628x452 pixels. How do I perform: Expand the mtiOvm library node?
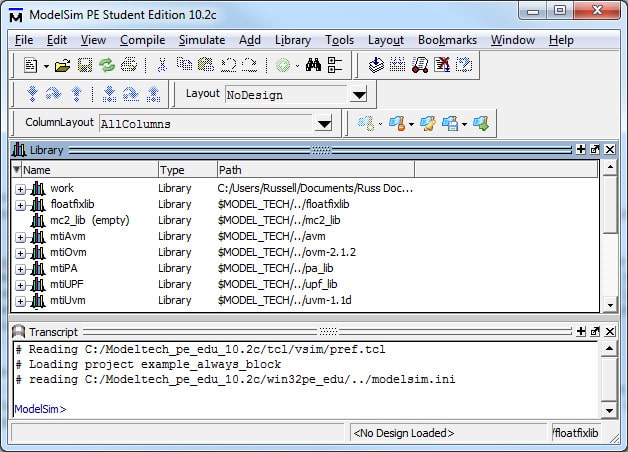(20, 253)
